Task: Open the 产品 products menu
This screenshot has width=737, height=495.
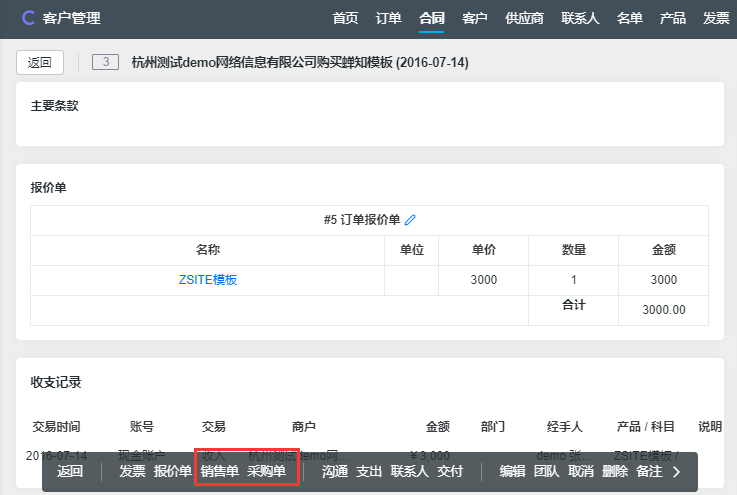Action: tap(673, 18)
